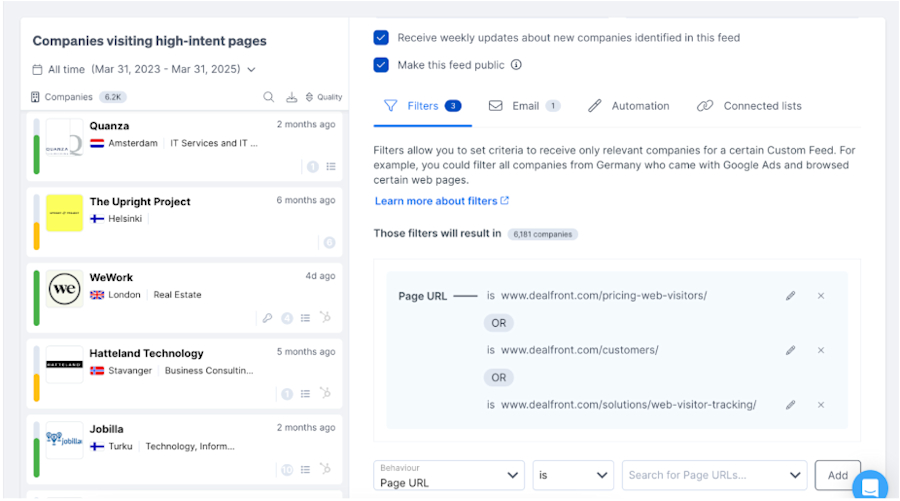Image resolution: width=900 pixels, height=501 pixels.
Task: Uncheck weekly updates checkbox
Action: tap(381, 37)
